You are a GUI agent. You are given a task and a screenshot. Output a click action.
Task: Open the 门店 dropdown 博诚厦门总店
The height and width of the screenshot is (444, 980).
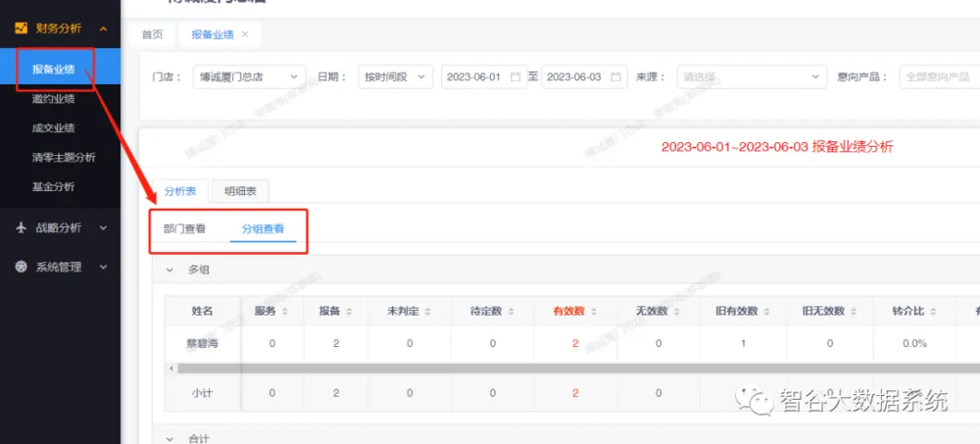249,76
